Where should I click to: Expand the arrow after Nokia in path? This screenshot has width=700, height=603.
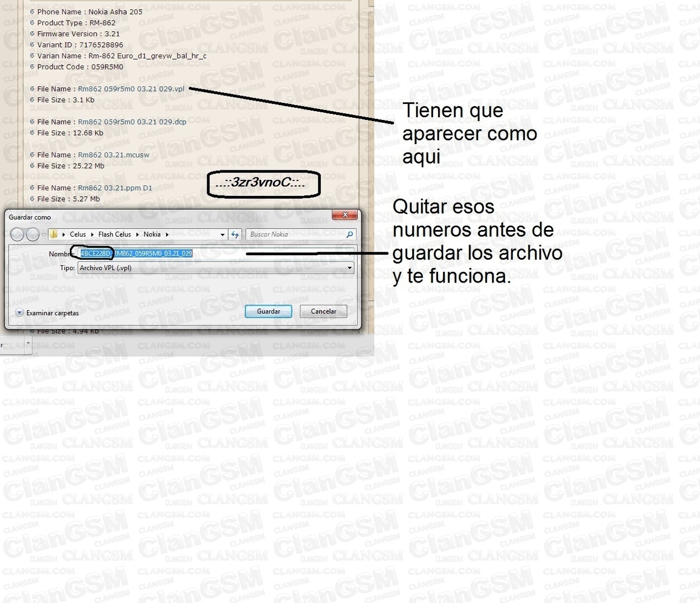[x=167, y=234]
